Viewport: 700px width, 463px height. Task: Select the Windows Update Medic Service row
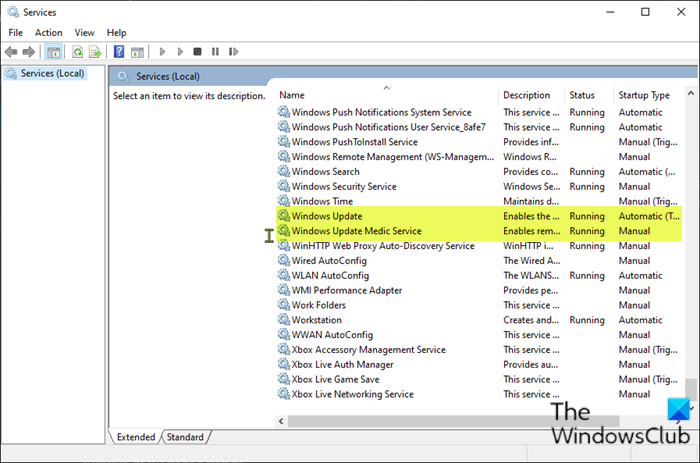[x=479, y=231]
